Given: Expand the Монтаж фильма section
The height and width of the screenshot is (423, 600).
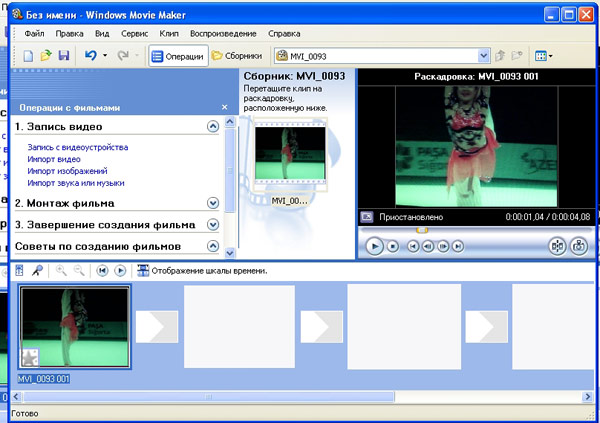Looking at the screenshot, I should tap(212, 203).
